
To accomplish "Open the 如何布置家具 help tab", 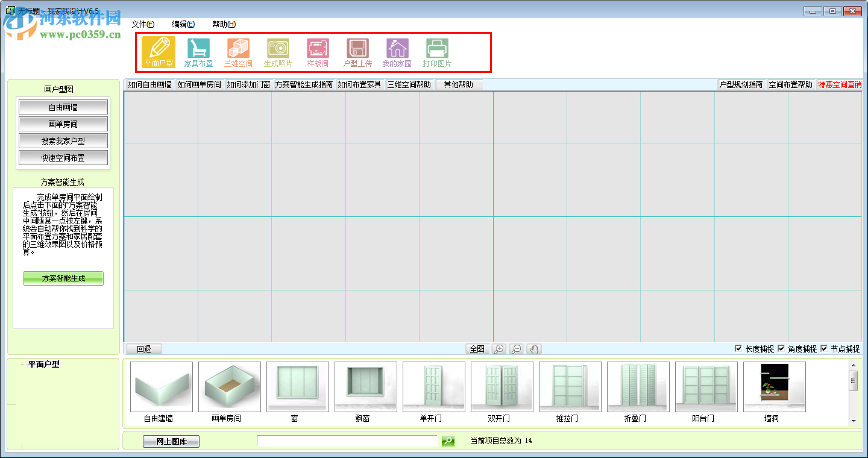I will tap(359, 84).
